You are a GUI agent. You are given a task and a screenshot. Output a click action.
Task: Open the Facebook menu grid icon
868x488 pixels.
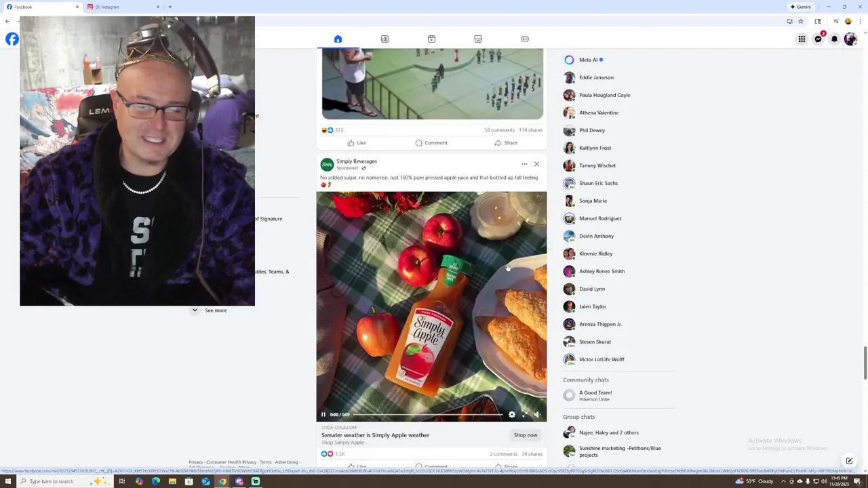click(802, 39)
